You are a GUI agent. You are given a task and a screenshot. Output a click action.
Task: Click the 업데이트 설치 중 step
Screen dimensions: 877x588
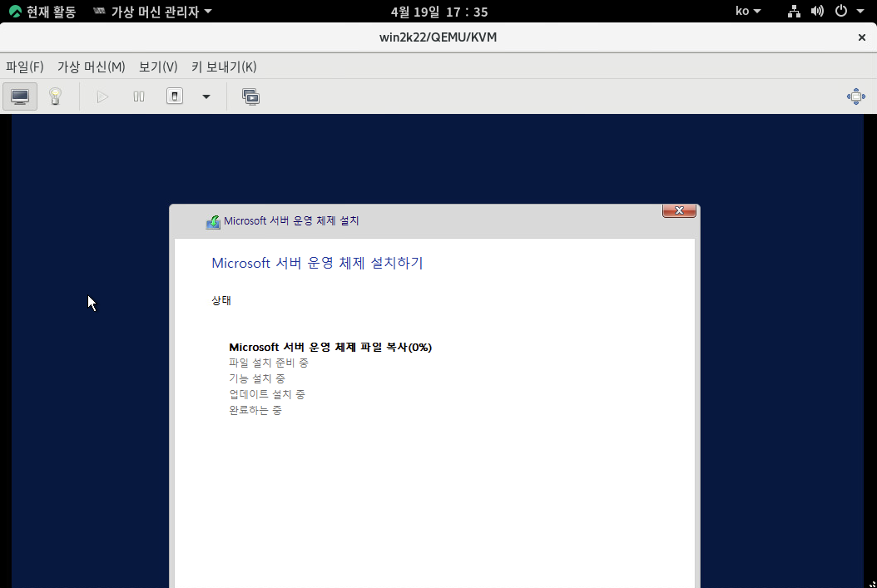pyautogui.click(x=267, y=394)
